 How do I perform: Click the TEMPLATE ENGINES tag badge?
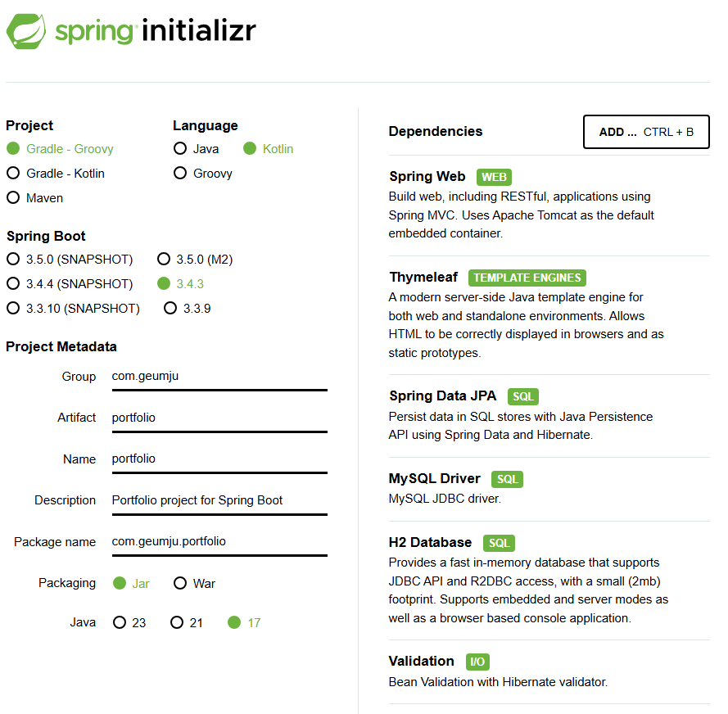click(x=527, y=278)
